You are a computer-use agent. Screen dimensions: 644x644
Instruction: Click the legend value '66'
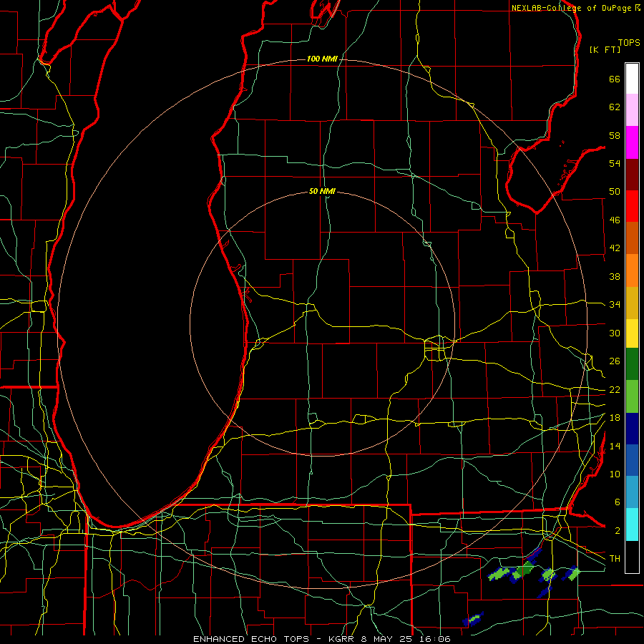coord(615,79)
